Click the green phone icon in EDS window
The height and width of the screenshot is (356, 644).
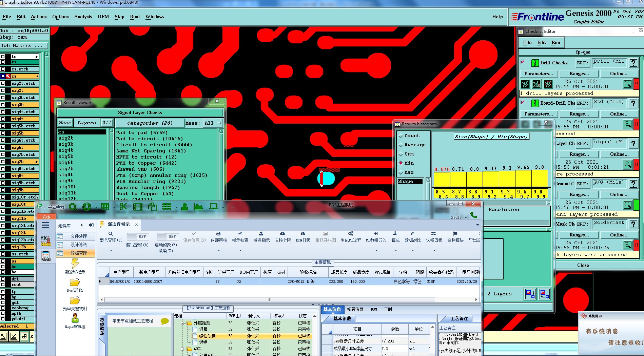(474, 215)
